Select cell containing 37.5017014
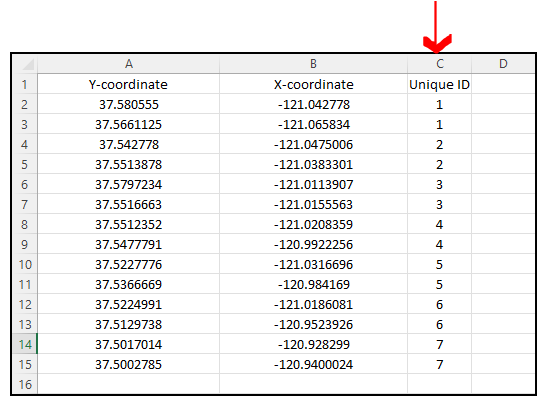 (x=129, y=344)
